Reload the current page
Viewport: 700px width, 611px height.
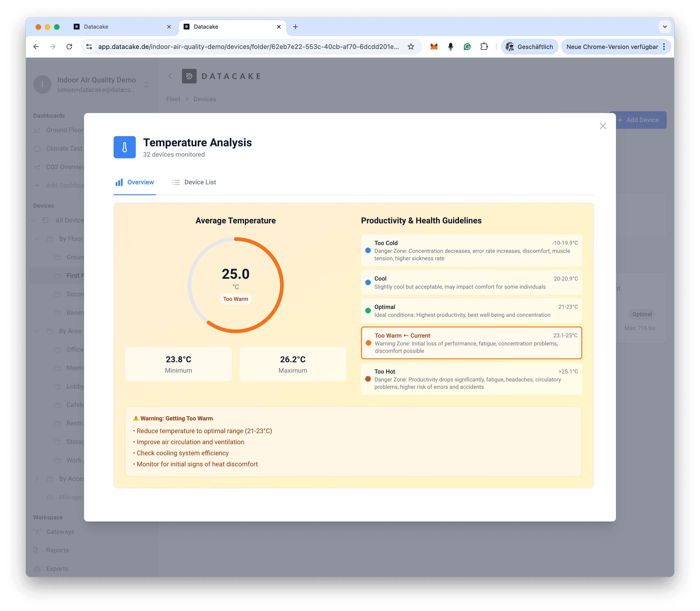pyautogui.click(x=69, y=47)
